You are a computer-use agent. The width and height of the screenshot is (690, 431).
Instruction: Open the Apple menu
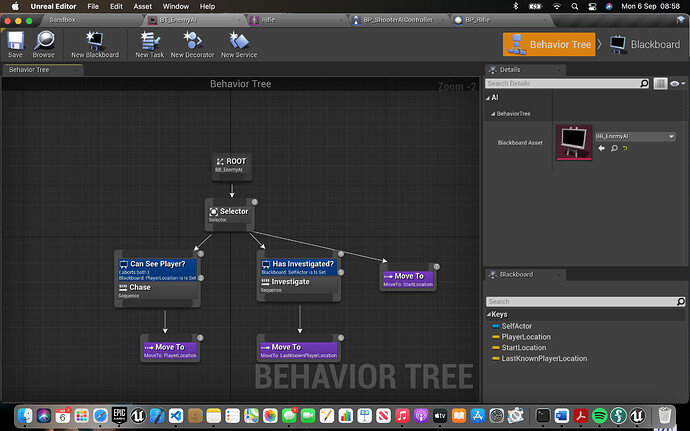click(15, 6)
